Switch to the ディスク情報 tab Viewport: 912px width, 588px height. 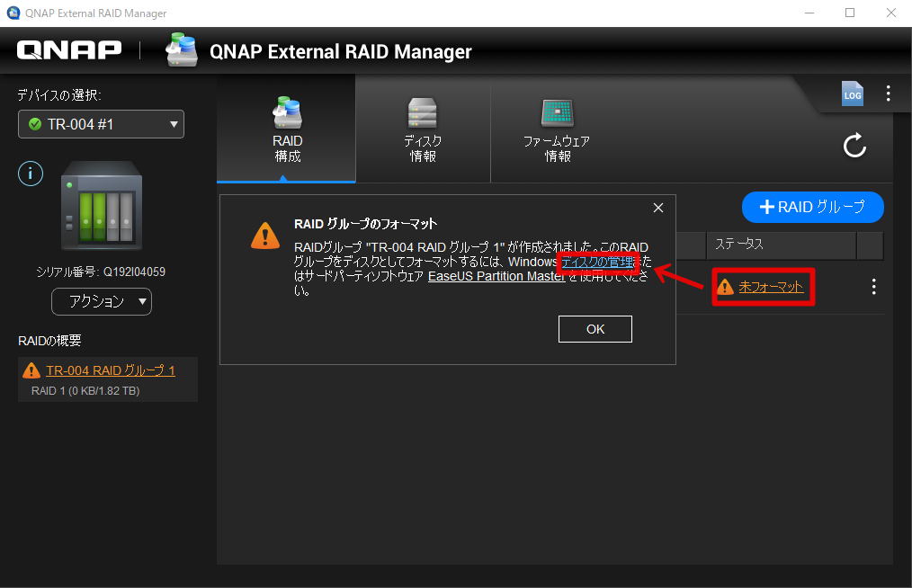423,129
